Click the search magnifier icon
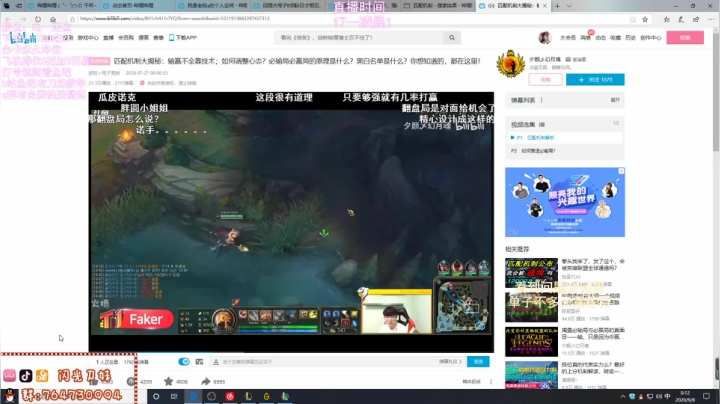This screenshot has height=404, width=720. [x=452, y=38]
